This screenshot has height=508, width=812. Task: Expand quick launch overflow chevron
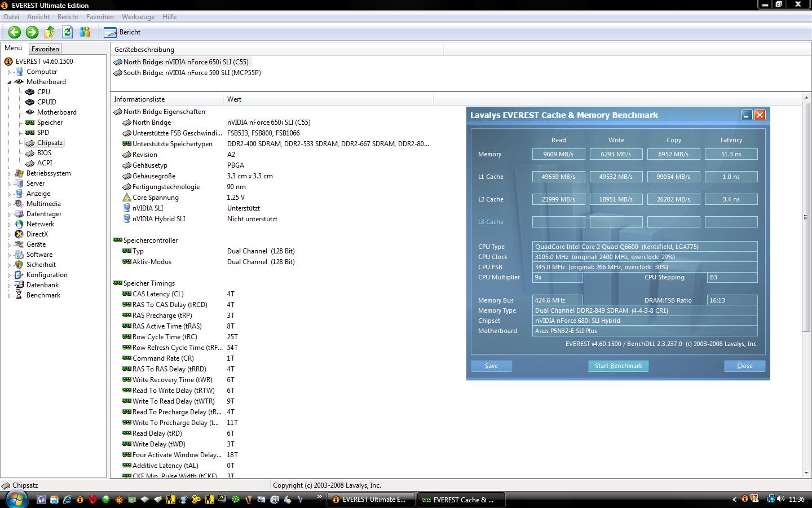tap(319, 497)
